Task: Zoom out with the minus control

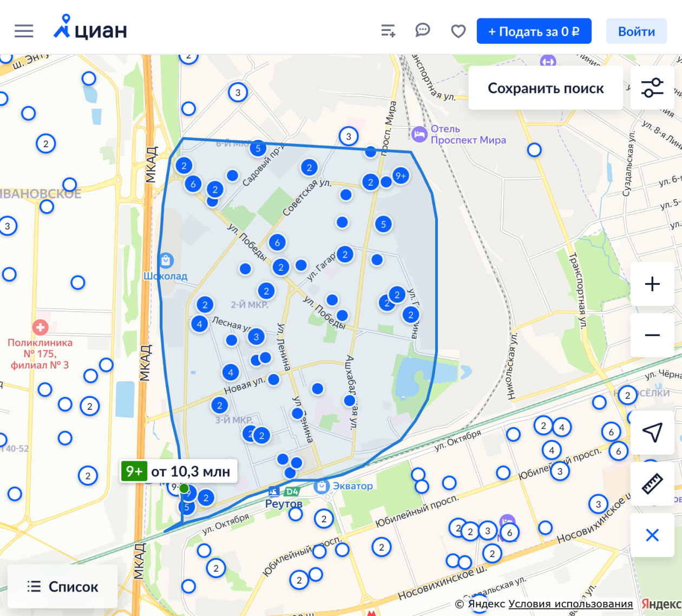Action: pyautogui.click(x=652, y=335)
